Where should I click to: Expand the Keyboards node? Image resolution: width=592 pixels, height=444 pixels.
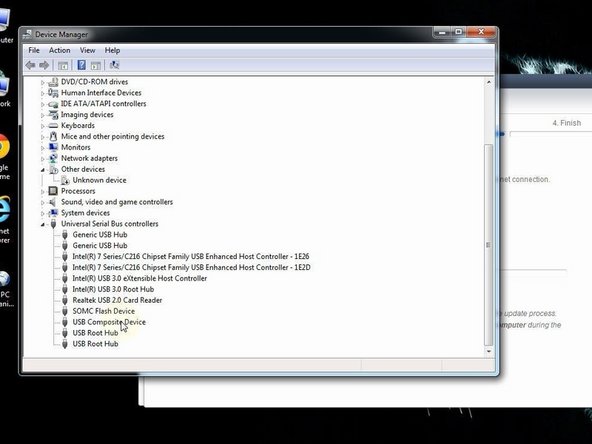click(42, 126)
